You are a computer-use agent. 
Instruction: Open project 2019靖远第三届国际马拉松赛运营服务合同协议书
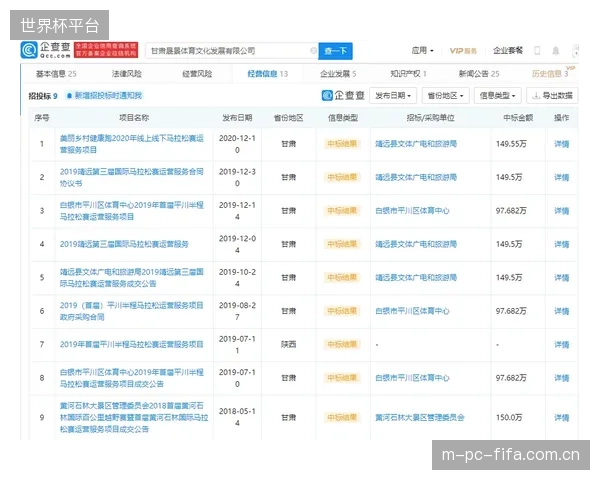tap(132, 177)
